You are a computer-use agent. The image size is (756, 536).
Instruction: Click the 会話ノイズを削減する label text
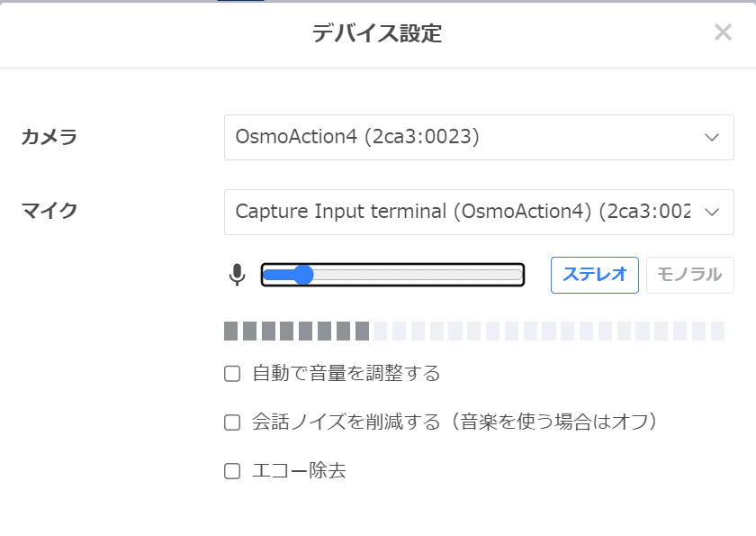click(x=346, y=422)
